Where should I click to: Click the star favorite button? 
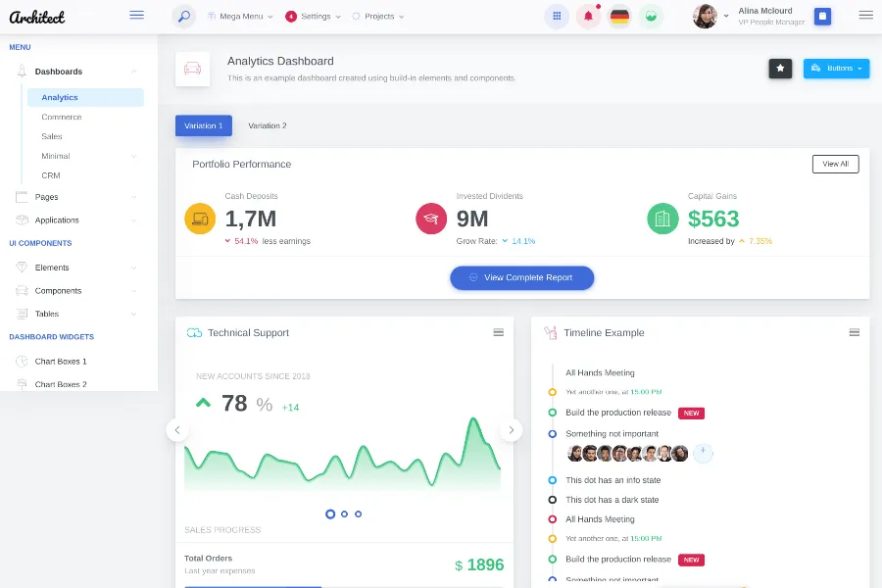[780, 68]
